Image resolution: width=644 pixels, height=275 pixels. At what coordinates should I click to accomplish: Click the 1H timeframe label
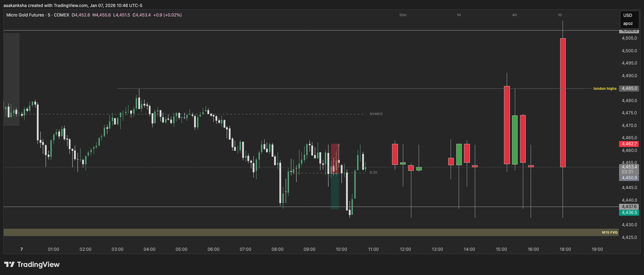coord(459,15)
